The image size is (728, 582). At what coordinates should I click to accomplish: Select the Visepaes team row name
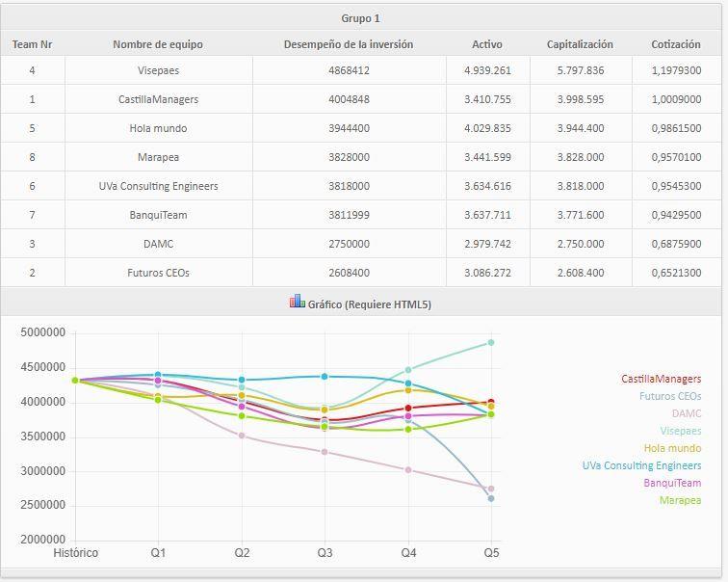tap(158, 70)
